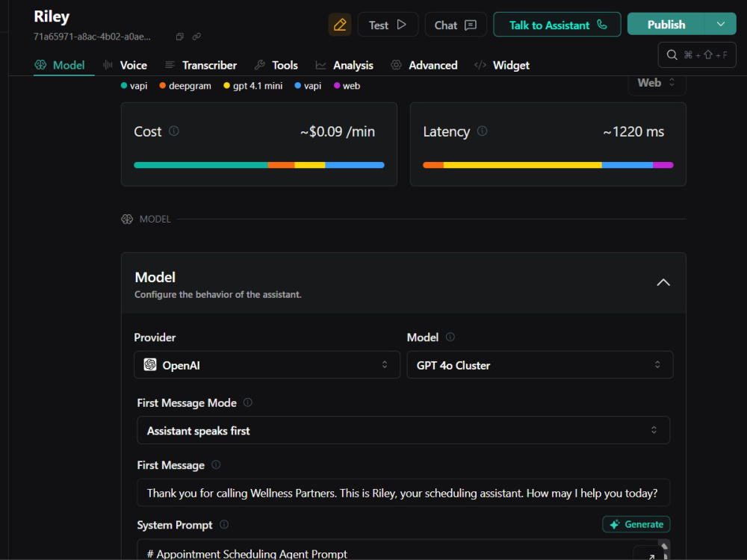Click the gpt 4.1 mini legend label
Screen dimensions: 747x560
pos(257,86)
